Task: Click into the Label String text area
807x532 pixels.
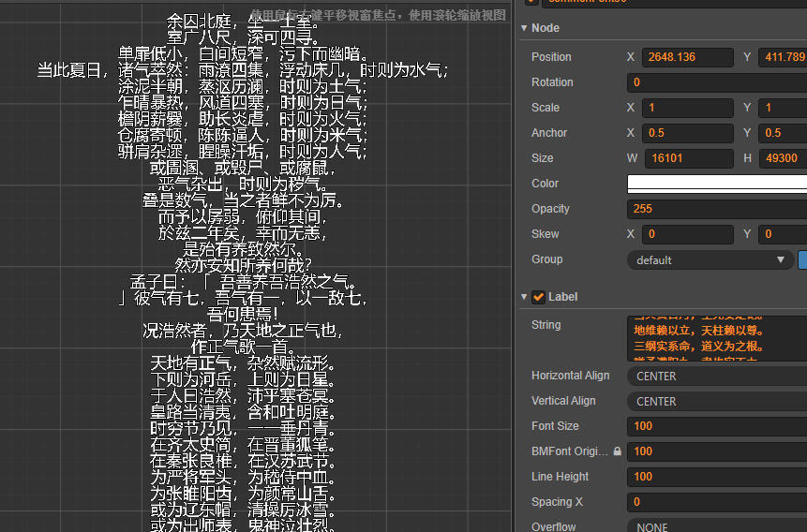Action: [x=717, y=338]
